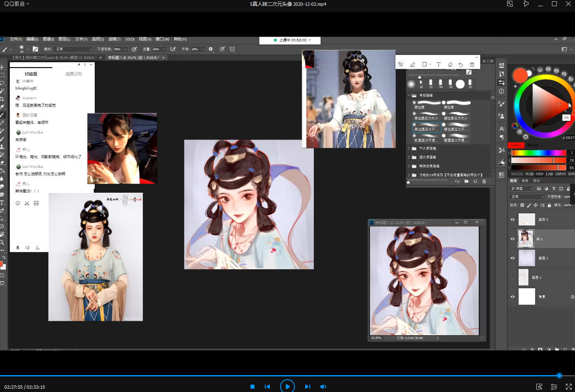Select the Type tool in the left toolbar
This screenshot has height=392, width=575.
[2, 203]
